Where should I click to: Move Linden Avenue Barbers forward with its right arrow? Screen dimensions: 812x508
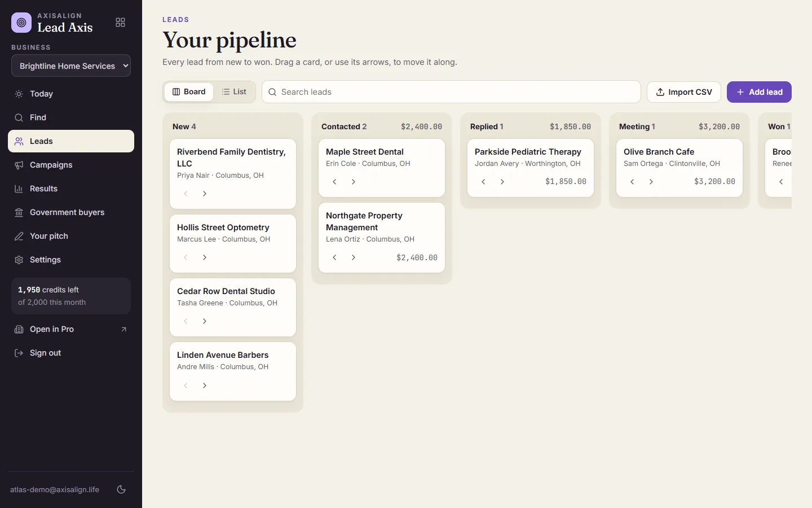[205, 386]
